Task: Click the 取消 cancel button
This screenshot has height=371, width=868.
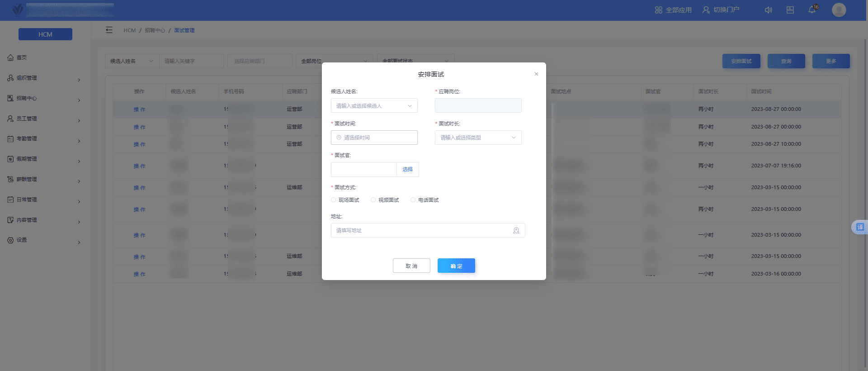Action: (x=411, y=266)
